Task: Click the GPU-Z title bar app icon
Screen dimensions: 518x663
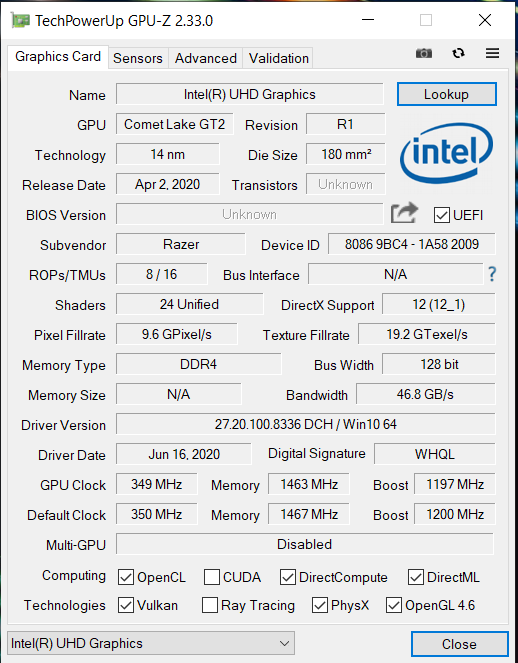Action: [20, 20]
